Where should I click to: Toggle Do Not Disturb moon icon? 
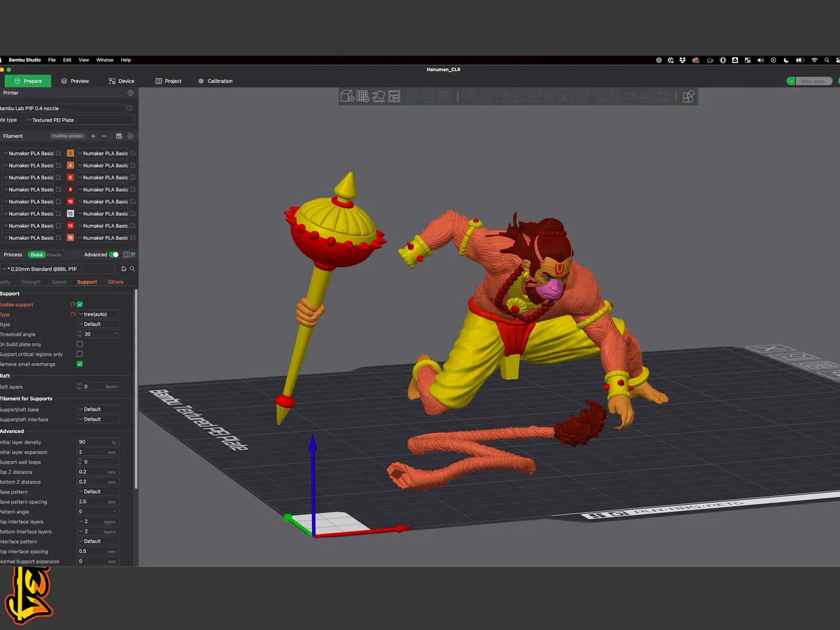786,60
